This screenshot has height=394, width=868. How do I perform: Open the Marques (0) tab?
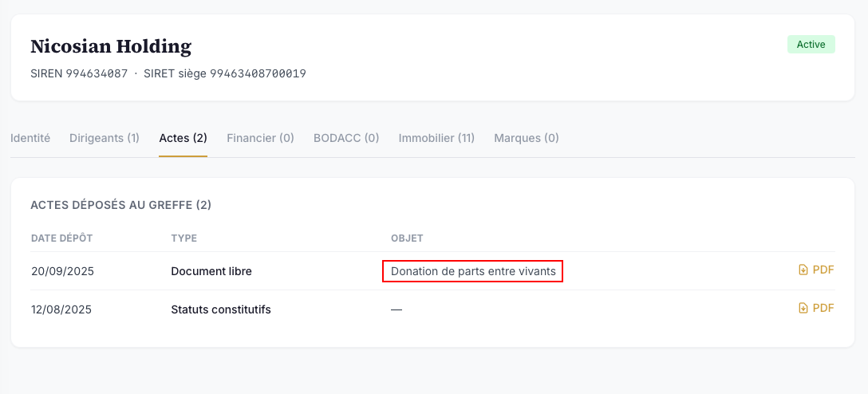coord(527,138)
